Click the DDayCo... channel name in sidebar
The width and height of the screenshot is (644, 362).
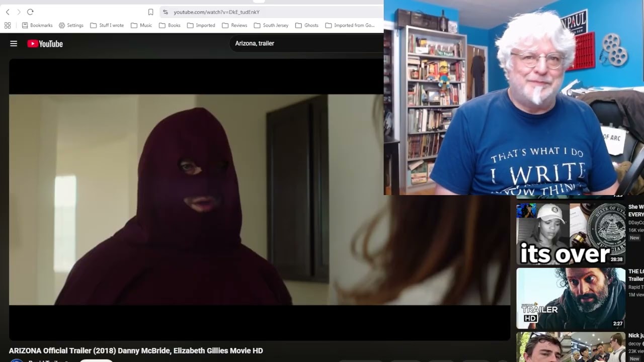click(636, 222)
